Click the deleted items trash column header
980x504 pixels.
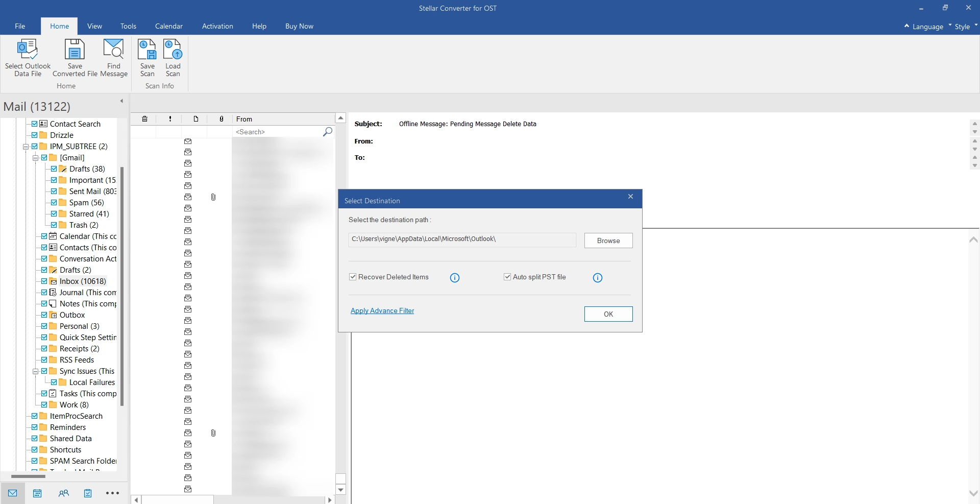tap(144, 119)
